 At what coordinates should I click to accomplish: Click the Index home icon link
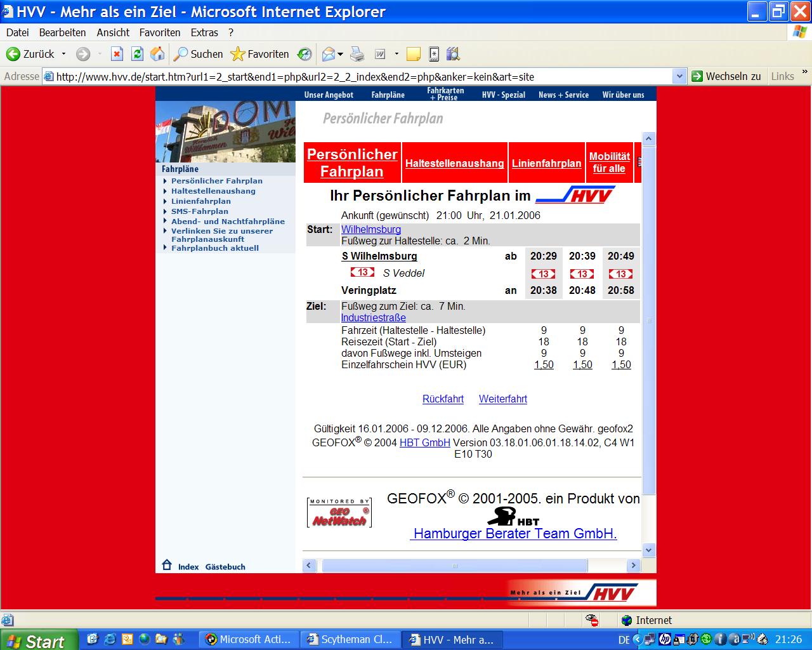tap(167, 564)
